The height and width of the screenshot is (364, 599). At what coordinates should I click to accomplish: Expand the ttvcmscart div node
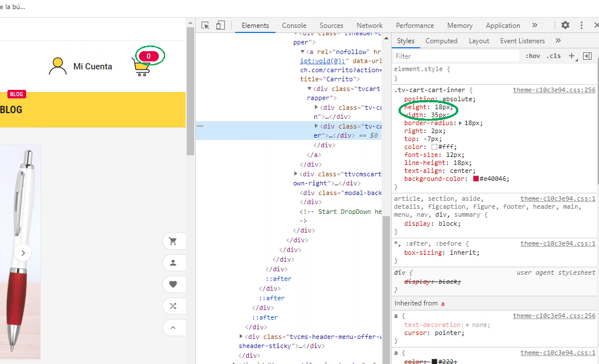[296, 173]
